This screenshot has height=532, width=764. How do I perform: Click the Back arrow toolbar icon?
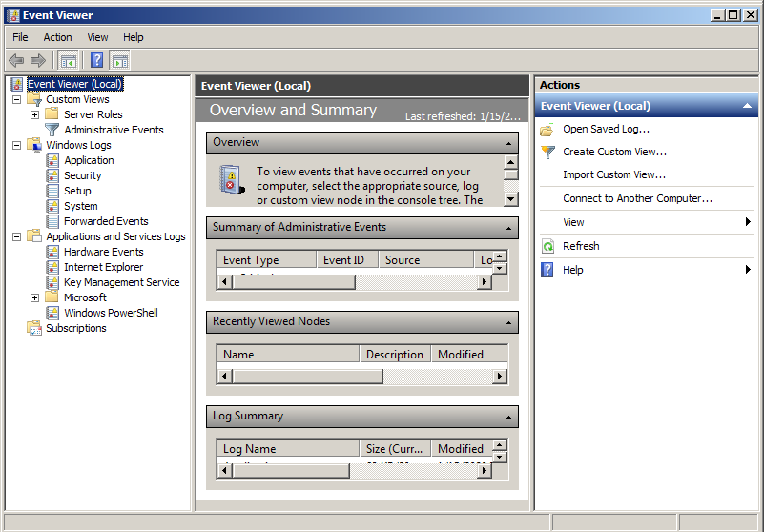click(16, 60)
